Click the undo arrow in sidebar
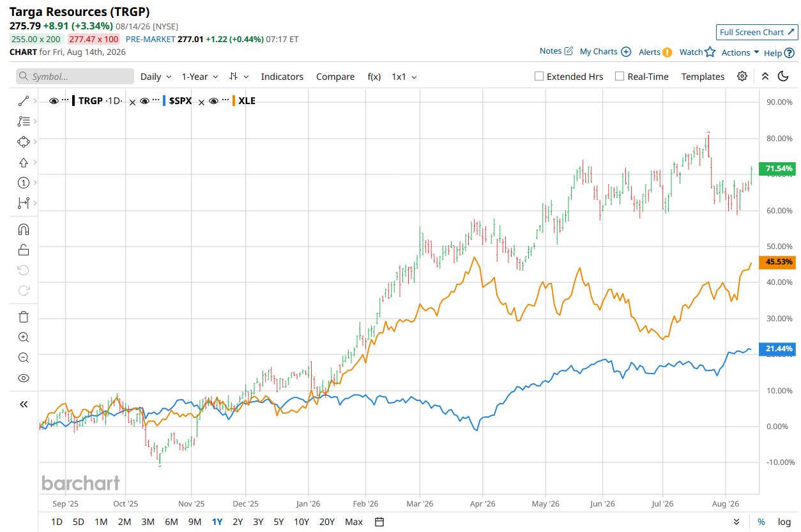Screen dimensions: 801x532 coord(24,270)
